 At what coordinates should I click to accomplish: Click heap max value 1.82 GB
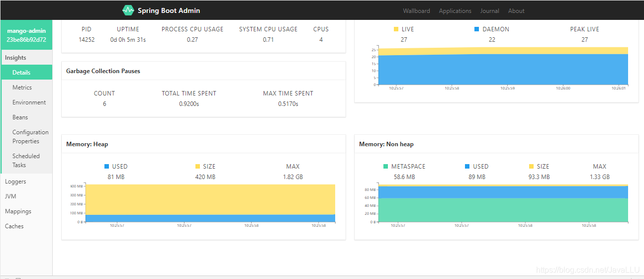[x=293, y=177]
